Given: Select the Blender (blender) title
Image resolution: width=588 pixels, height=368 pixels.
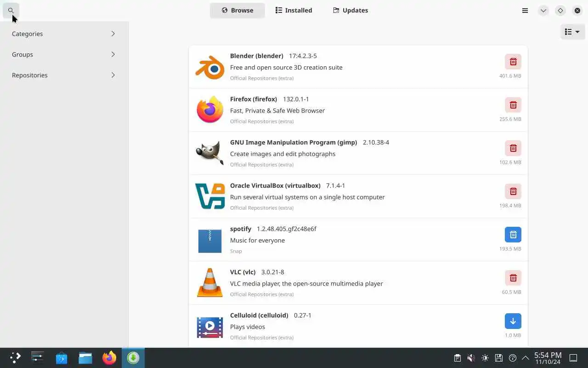Looking at the screenshot, I should click(x=257, y=56).
